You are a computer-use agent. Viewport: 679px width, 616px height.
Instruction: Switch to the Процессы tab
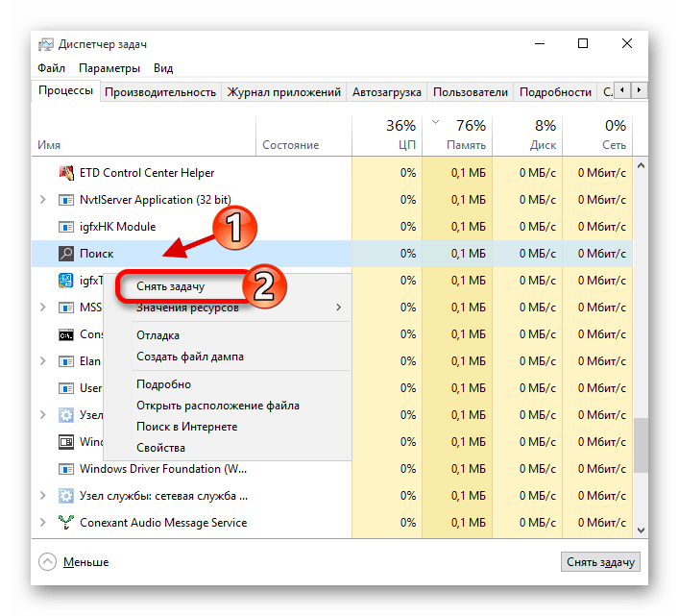66,91
